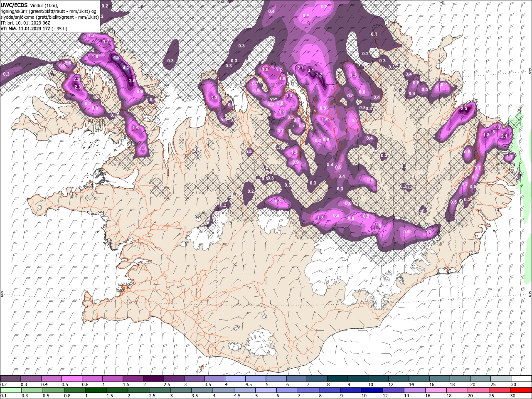532x399 pixels.
Task: Select the white swatch labeled 30, upper scale
Action: coord(521,379)
